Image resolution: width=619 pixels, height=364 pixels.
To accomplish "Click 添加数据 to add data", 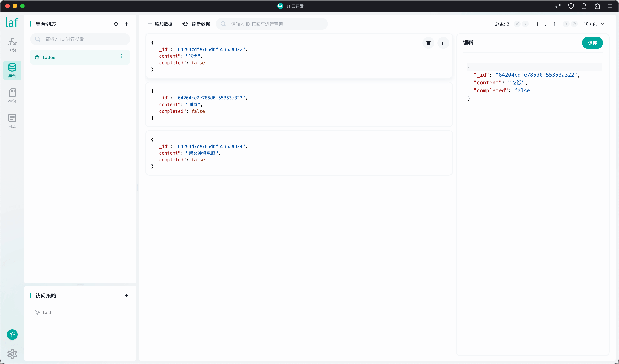I will click(x=160, y=24).
